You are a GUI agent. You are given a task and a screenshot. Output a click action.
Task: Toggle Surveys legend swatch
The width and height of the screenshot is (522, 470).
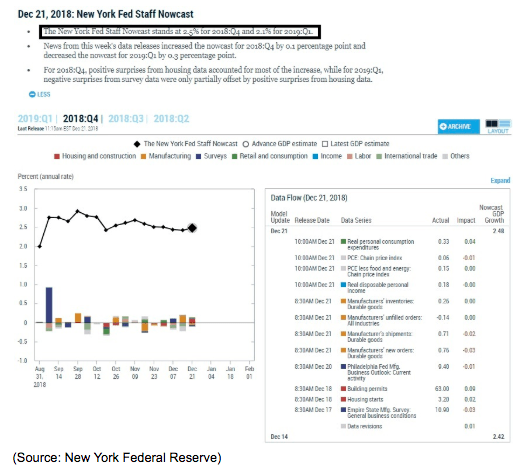tap(199, 156)
